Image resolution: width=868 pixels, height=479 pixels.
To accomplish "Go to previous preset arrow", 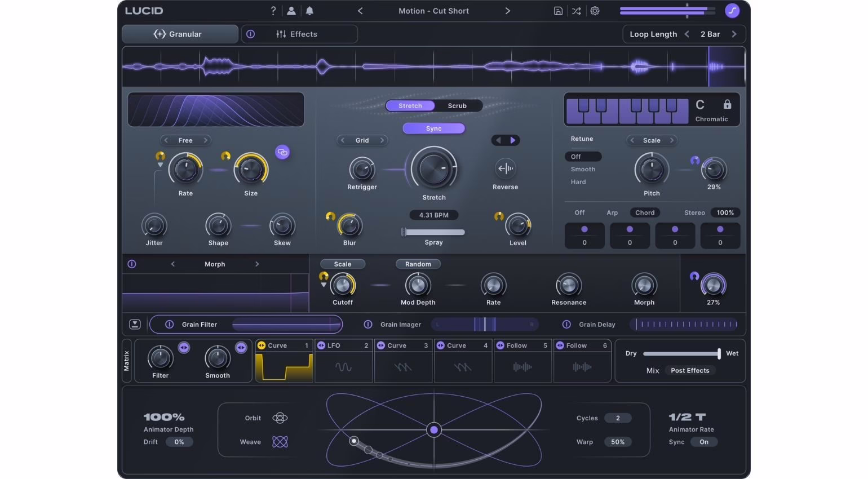I will tap(360, 11).
